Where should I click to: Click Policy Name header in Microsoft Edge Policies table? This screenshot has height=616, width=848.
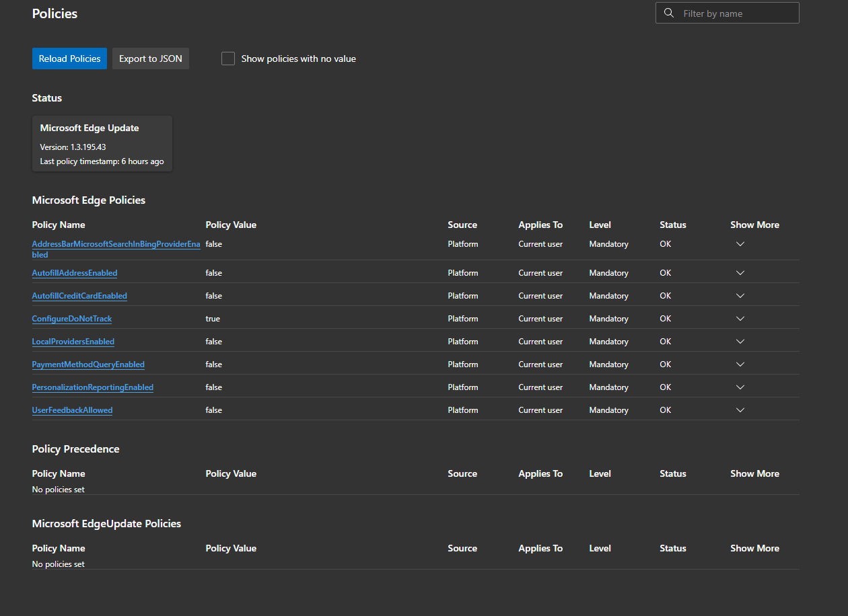pyautogui.click(x=59, y=225)
